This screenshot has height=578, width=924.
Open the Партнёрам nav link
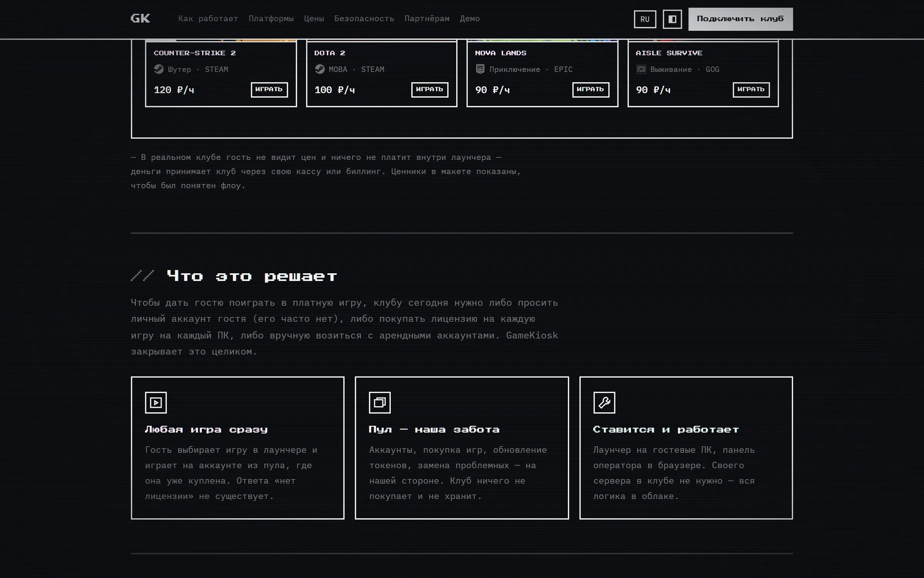point(427,18)
